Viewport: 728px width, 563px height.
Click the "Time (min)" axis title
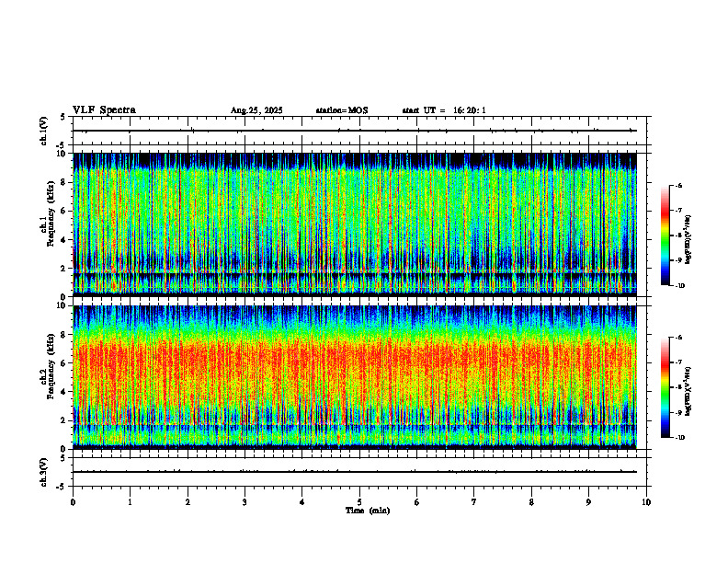pyautogui.click(x=368, y=511)
